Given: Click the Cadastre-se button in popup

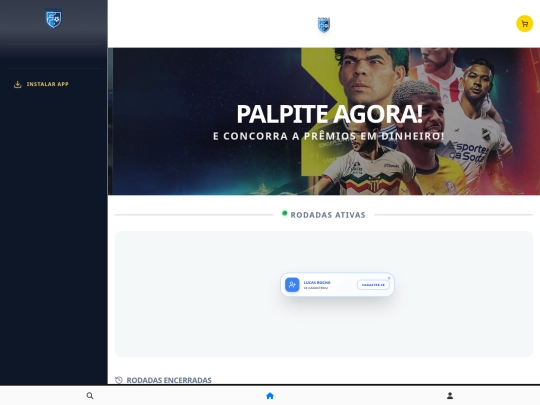Looking at the screenshot, I should pyautogui.click(x=373, y=285).
